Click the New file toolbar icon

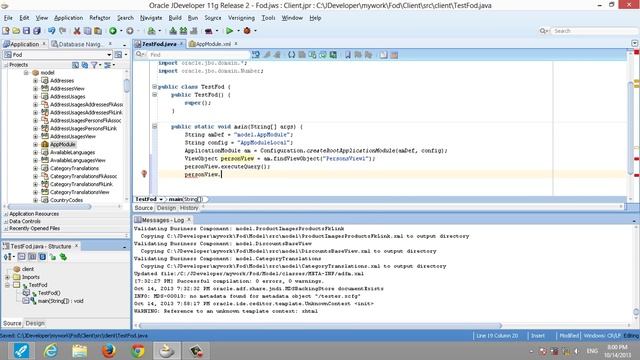6,31
